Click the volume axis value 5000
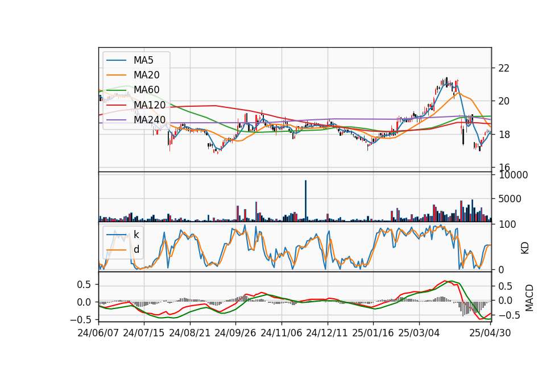546x392 pixels. [x=510, y=199]
